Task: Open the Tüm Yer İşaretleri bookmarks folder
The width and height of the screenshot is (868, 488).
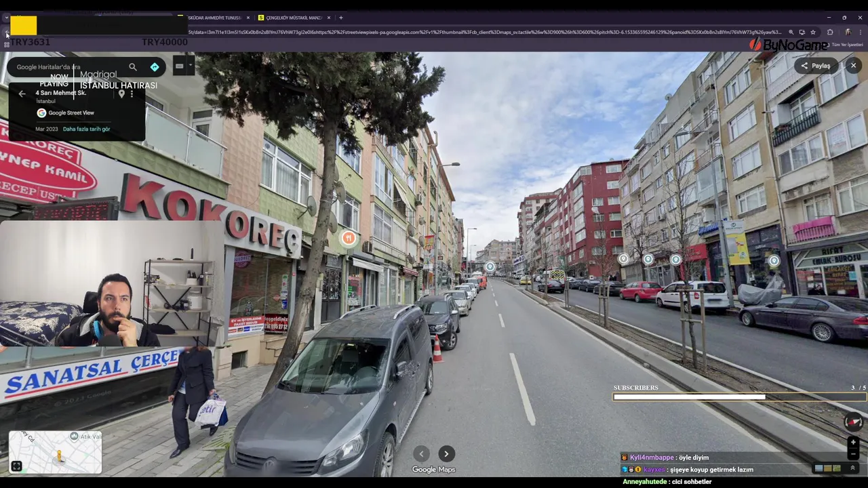Action: pyautogui.click(x=844, y=45)
